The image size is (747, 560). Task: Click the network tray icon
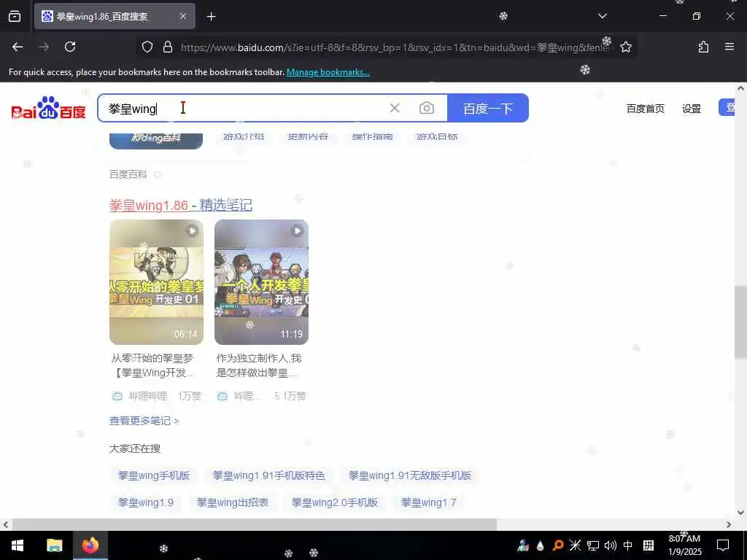(592, 545)
